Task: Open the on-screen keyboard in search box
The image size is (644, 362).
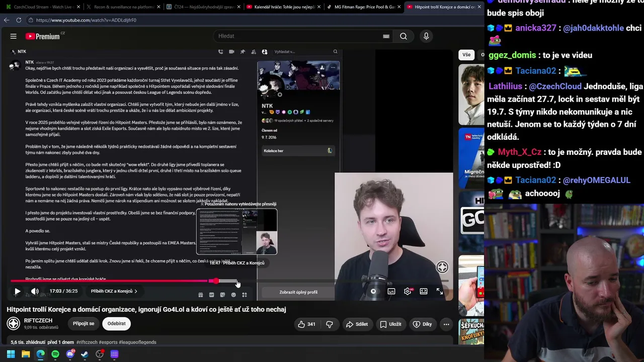Action: 386,36
